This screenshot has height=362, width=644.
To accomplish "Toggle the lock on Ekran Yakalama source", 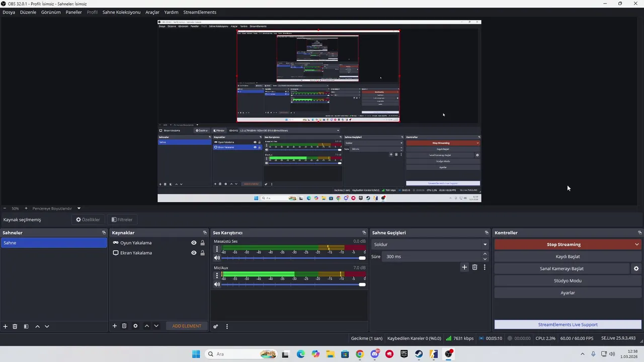I will (x=202, y=253).
